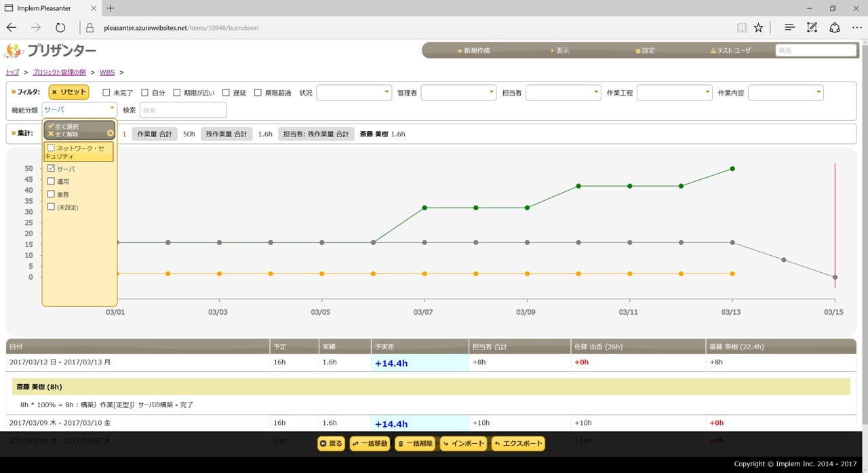868x473 pixels.
Task: Toggle the 自分 checkbox
Action: [144, 92]
